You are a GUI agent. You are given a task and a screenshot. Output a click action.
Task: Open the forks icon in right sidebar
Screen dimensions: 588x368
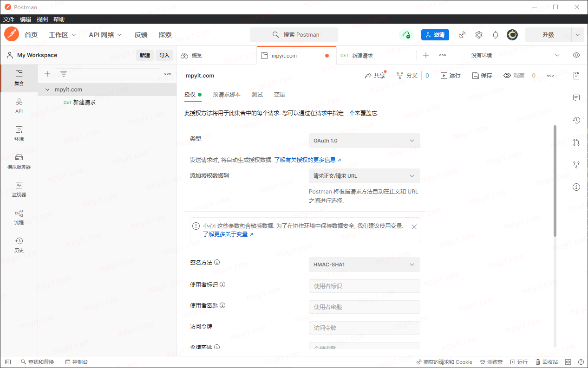pyautogui.click(x=576, y=165)
